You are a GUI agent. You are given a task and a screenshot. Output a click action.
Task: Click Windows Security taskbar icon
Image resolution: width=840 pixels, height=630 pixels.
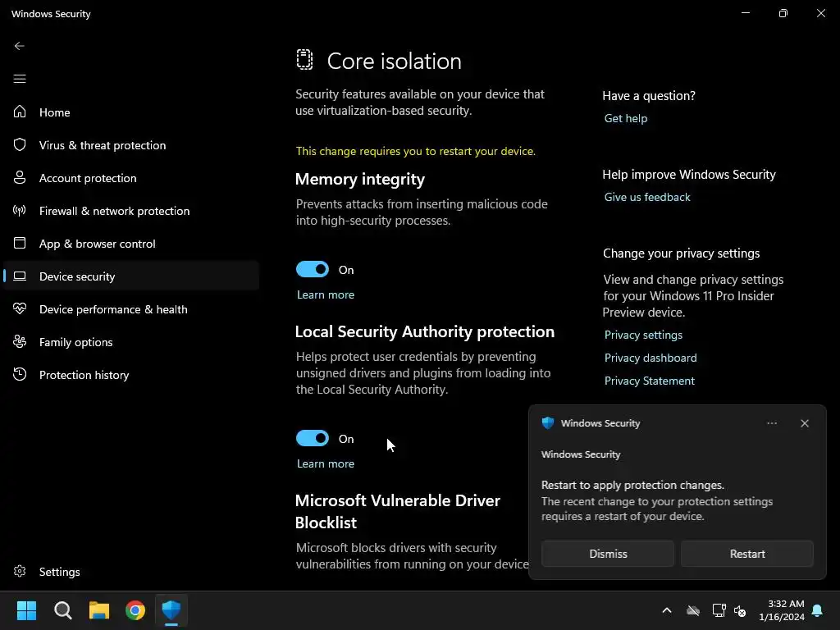(x=171, y=610)
